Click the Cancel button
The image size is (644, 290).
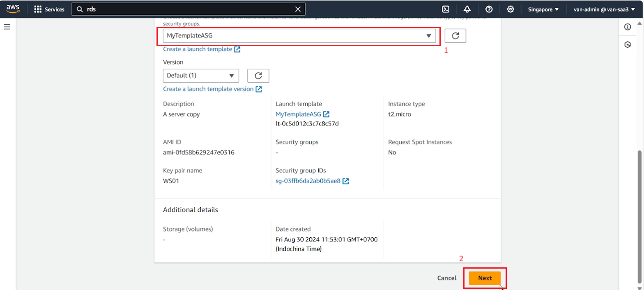click(447, 278)
